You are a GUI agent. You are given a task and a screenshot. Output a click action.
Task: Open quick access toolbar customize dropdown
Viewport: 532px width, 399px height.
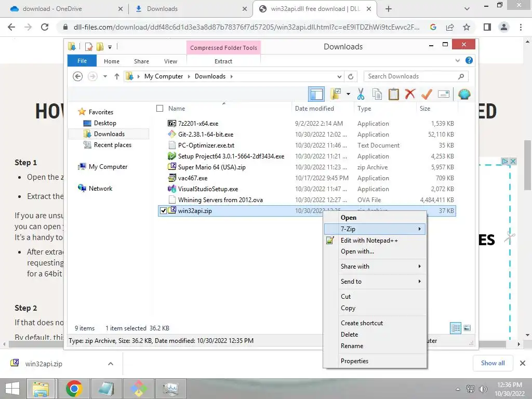click(110, 47)
